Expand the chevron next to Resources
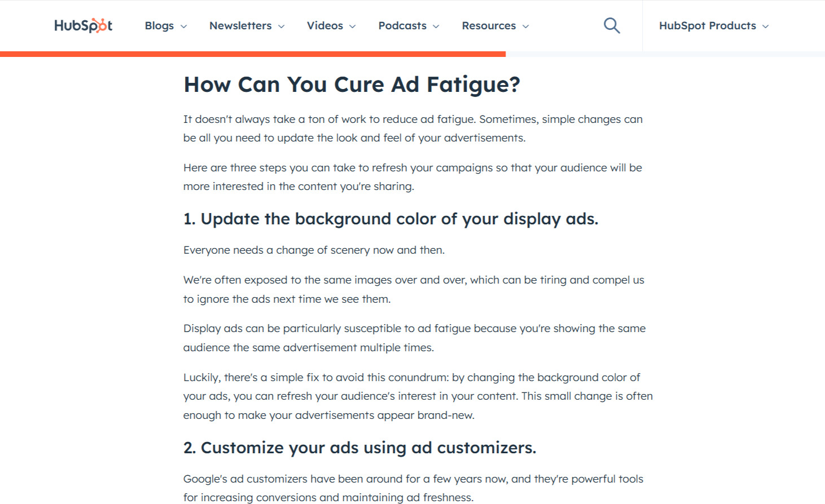Image resolution: width=825 pixels, height=504 pixels. [x=526, y=26]
